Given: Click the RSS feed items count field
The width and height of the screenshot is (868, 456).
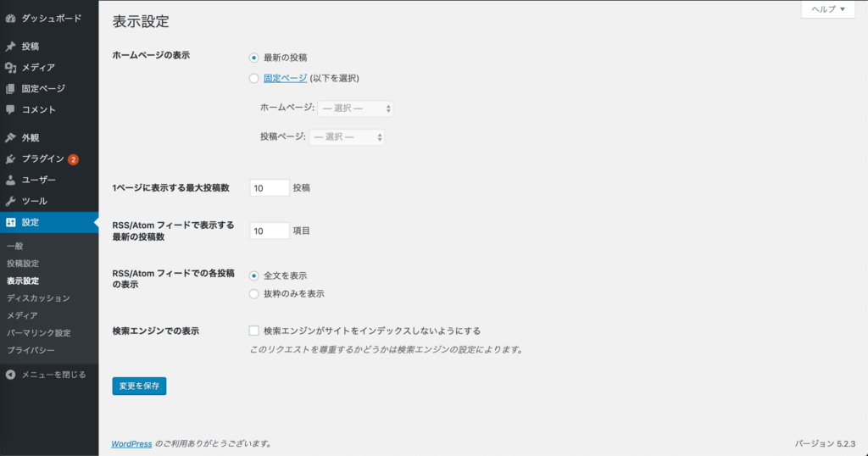Looking at the screenshot, I should pyautogui.click(x=269, y=231).
